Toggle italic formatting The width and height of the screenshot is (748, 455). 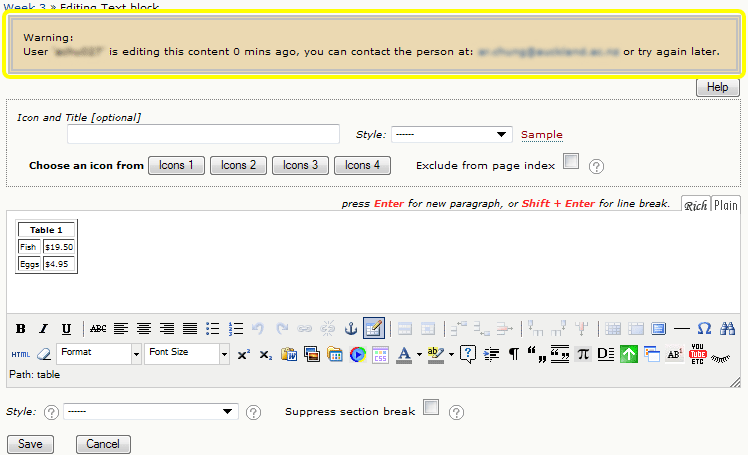43,329
